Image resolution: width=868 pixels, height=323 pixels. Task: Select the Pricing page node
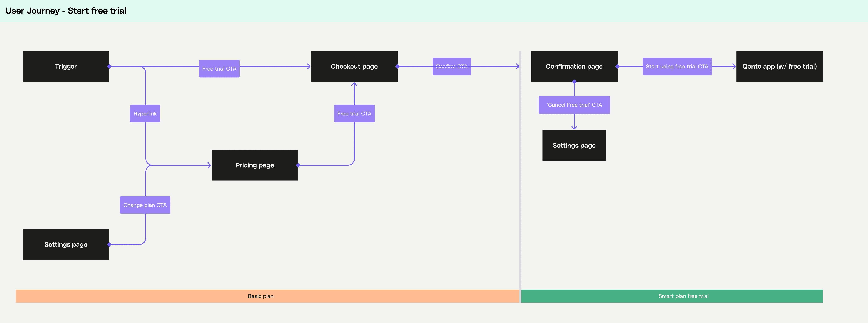pyautogui.click(x=255, y=165)
